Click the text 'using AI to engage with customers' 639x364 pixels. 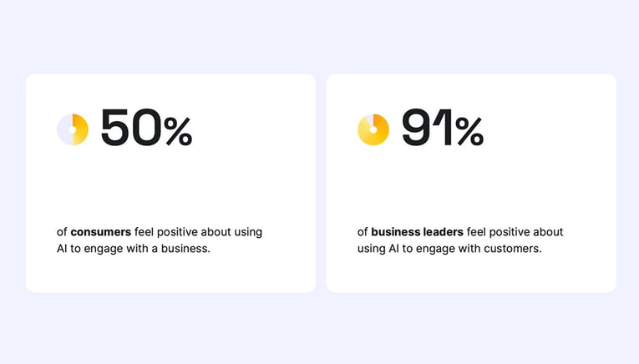click(x=449, y=248)
